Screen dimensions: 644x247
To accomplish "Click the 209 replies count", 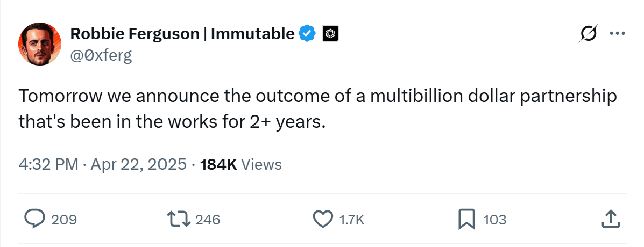I will [65, 220].
